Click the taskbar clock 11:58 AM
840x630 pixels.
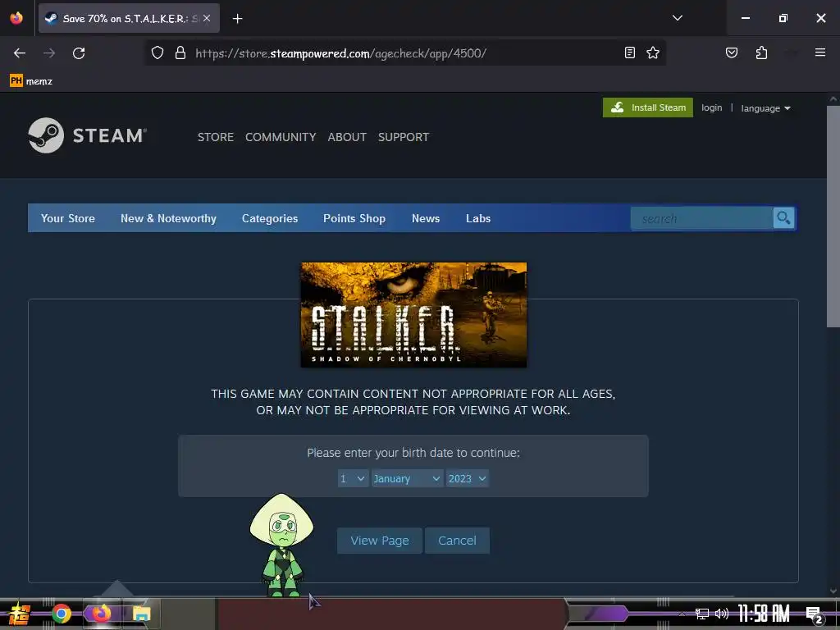tap(764, 614)
